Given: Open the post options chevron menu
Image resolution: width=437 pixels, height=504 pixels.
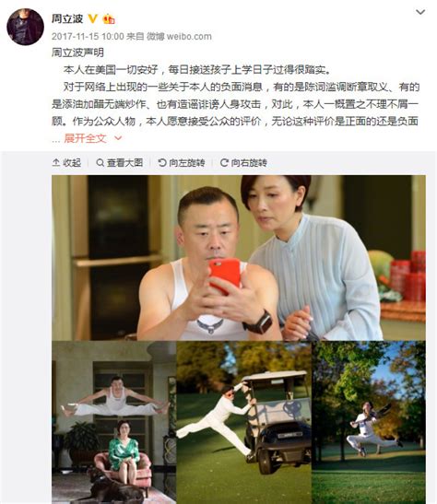Looking at the screenshot, I should pyautogui.click(x=420, y=12).
